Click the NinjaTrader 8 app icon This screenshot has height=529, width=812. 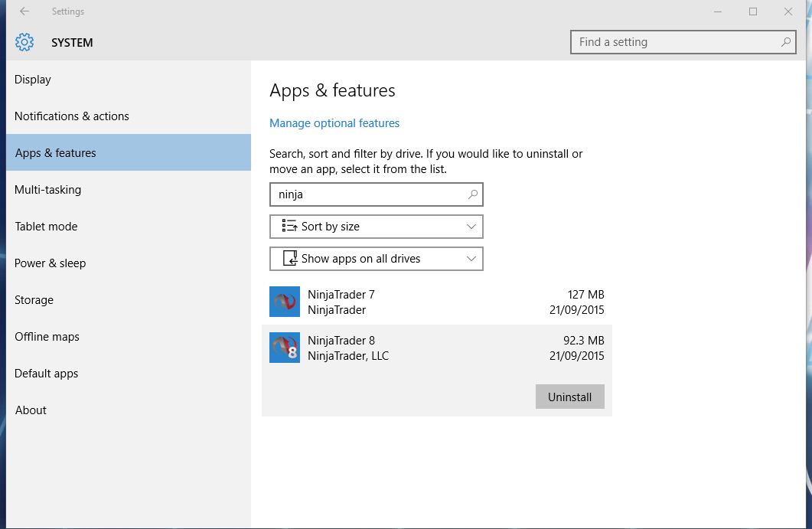(285, 348)
